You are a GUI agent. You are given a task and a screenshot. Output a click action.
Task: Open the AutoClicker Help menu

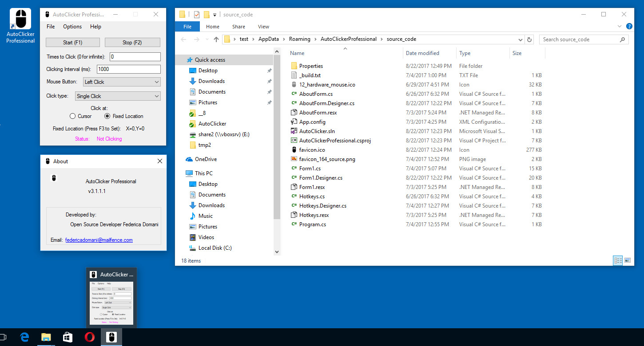(x=96, y=27)
